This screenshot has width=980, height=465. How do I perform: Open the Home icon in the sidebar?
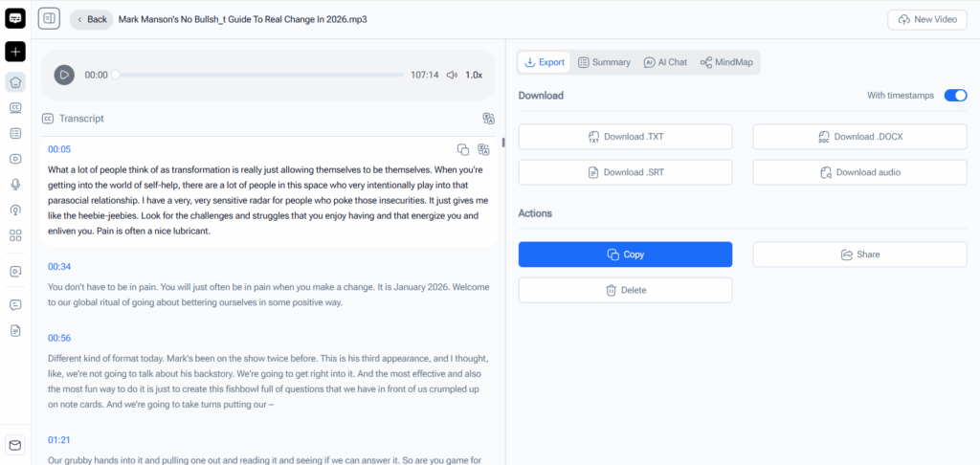[x=15, y=82]
